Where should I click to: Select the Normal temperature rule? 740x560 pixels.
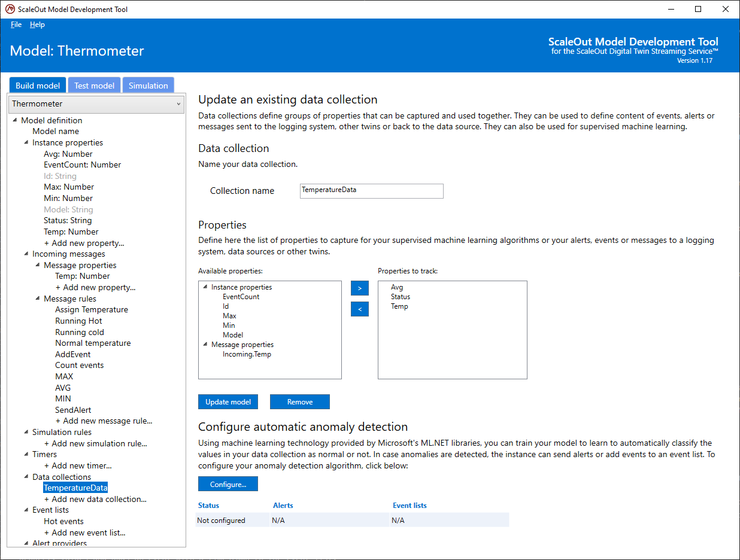[x=93, y=343]
